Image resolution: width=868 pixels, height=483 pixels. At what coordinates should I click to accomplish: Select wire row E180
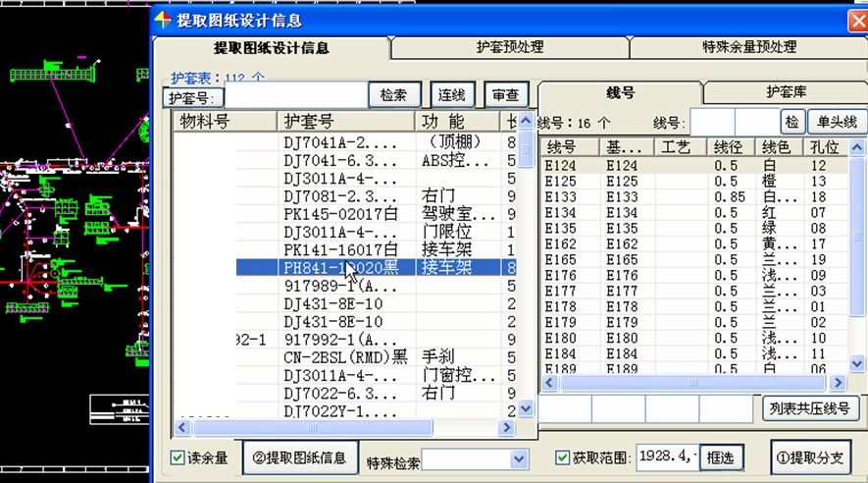[x=693, y=338]
